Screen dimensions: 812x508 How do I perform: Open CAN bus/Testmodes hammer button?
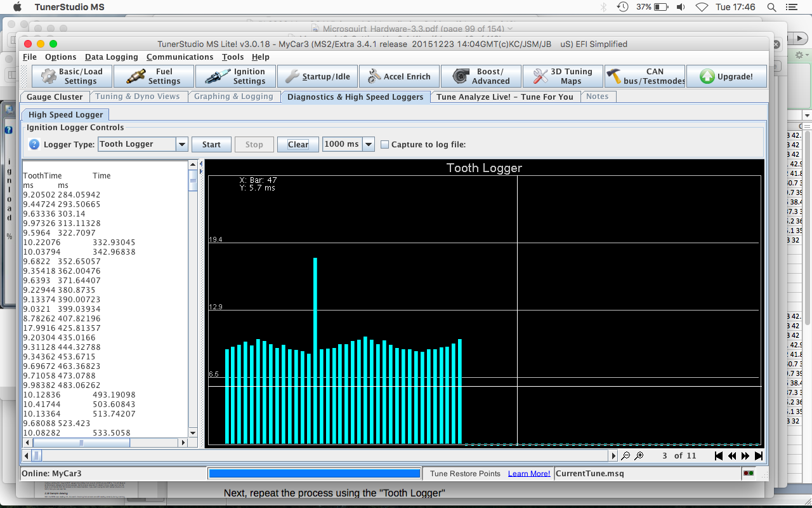(x=645, y=76)
